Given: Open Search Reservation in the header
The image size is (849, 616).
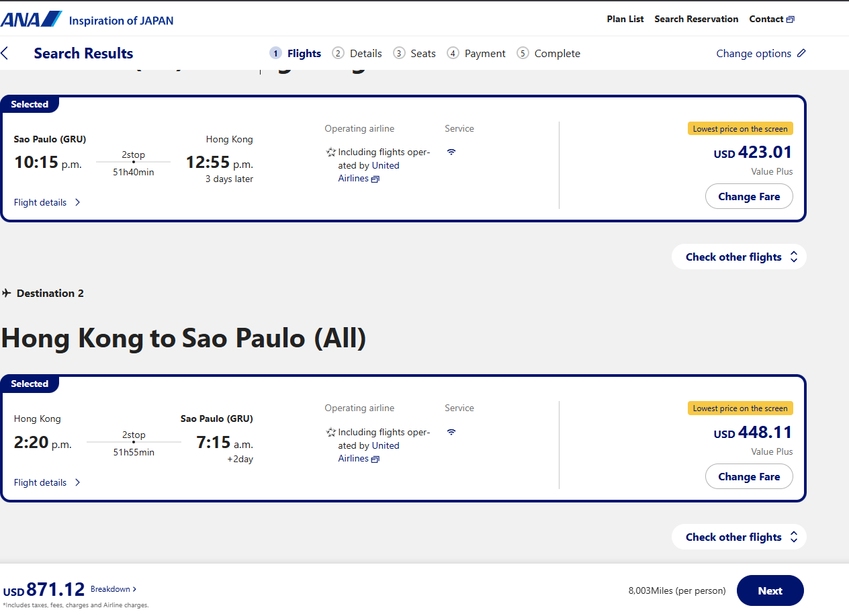Looking at the screenshot, I should coord(697,19).
